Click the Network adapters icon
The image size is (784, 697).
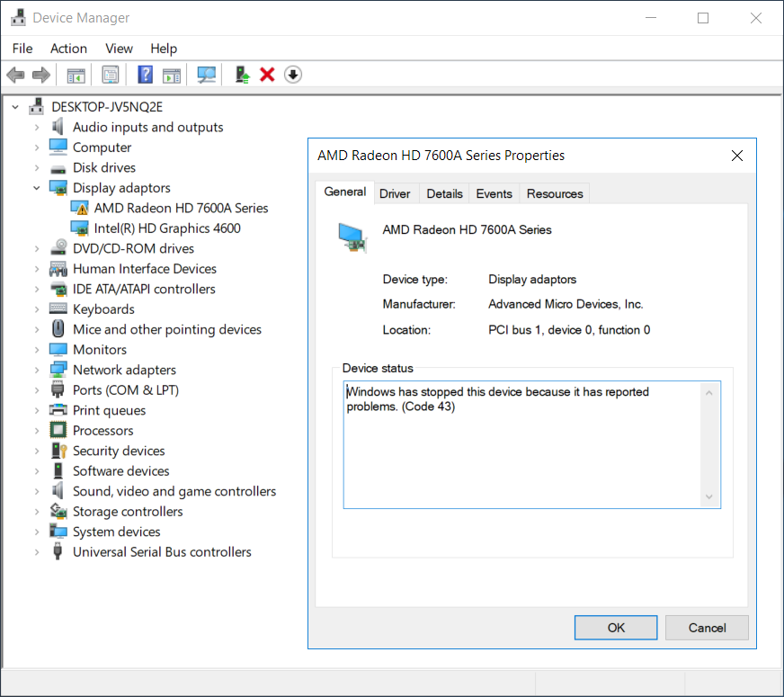click(x=58, y=370)
